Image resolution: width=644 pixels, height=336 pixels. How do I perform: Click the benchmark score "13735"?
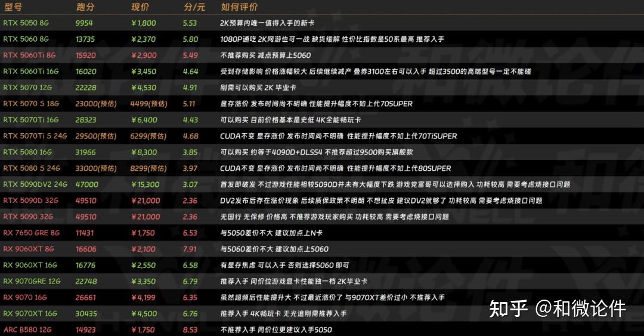click(x=85, y=39)
